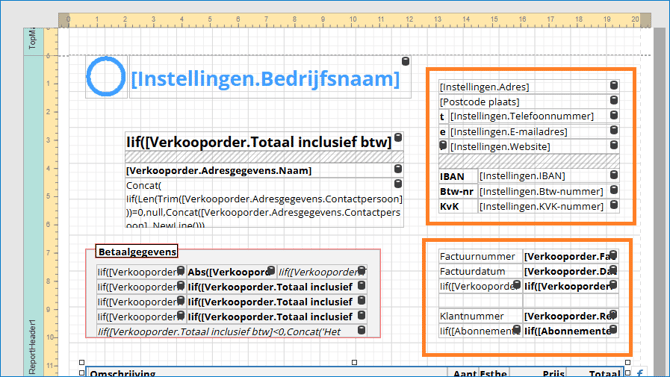
Task: Select the blue circle logo placeholder
Action: [x=106, y=77]
